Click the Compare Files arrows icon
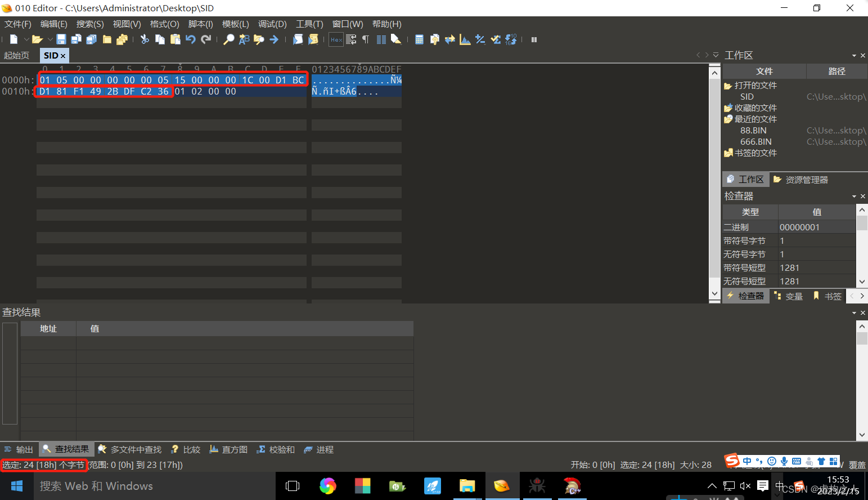This screenshot has width=868, height=500. click(x=450, y=39)
